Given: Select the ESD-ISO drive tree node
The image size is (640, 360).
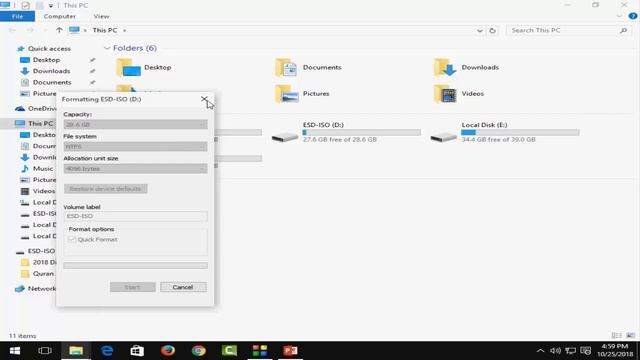Looking at the screenshot, I should (x=36, y=251).
